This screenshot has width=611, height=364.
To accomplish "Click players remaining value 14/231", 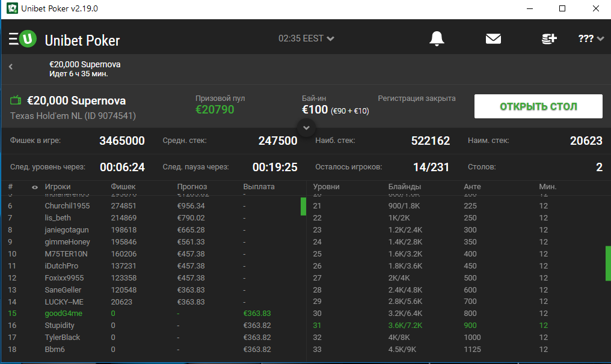I will pyautogui.click(x=431, y=168).
